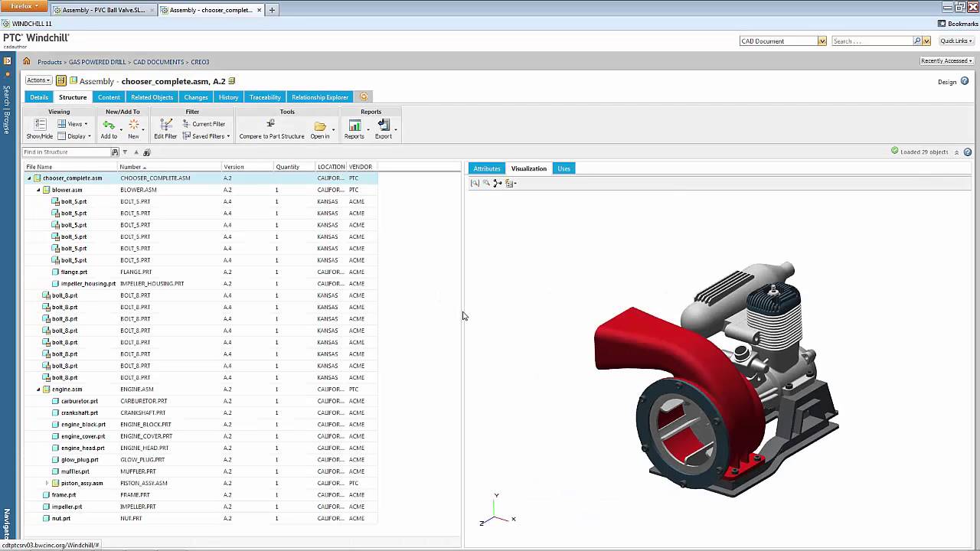This screenshot has width=980, height=551.
Task: Open the CAD Document type dropdown
Action: pos(822,41)
